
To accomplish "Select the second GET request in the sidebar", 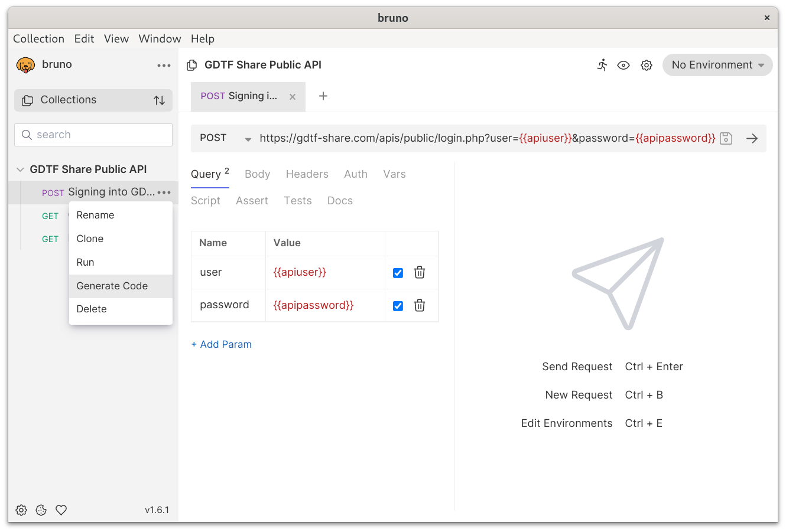I will [50, 239].
